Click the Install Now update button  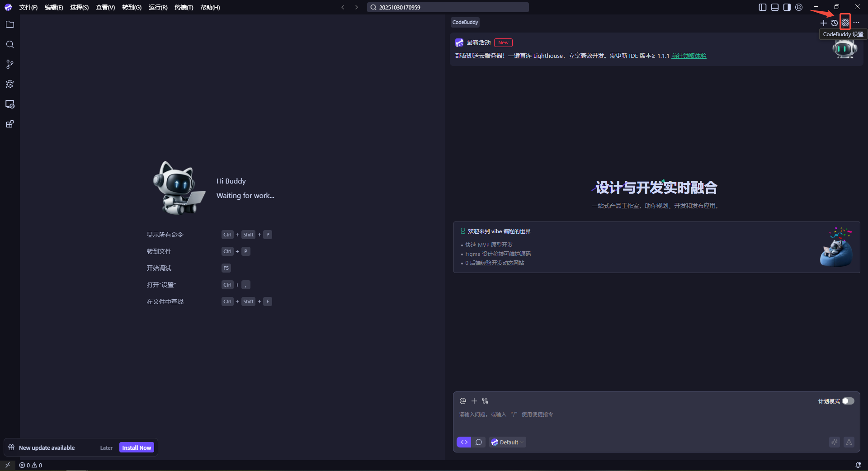tap(137, 447)
